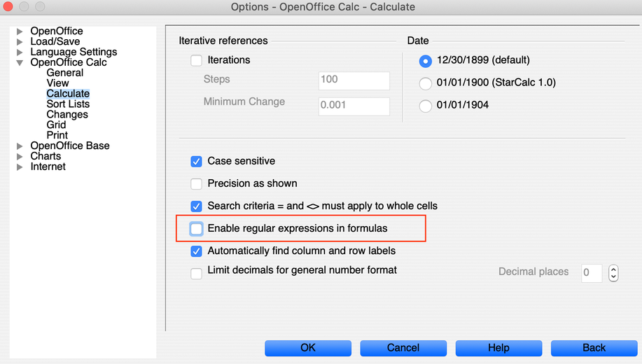This screenshot has height=364, width=642.
Task: Open the Sort Lists page
Action: 68,104
